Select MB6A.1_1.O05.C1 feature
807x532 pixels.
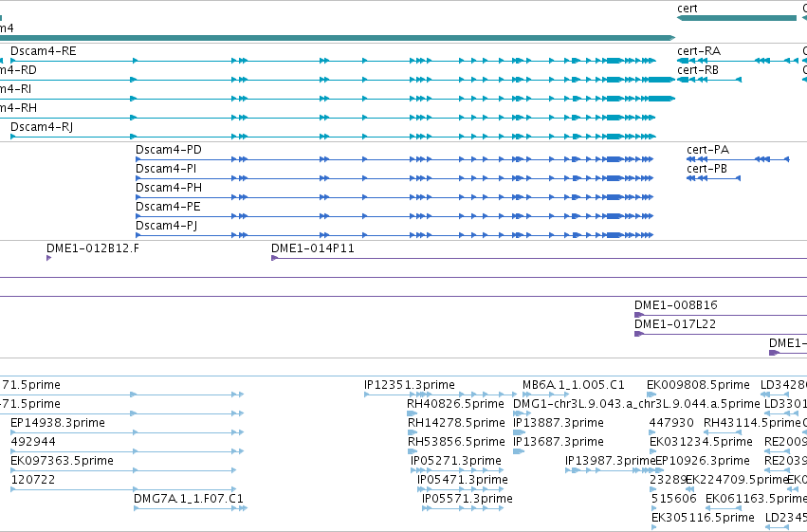click(x=574, y=385)
